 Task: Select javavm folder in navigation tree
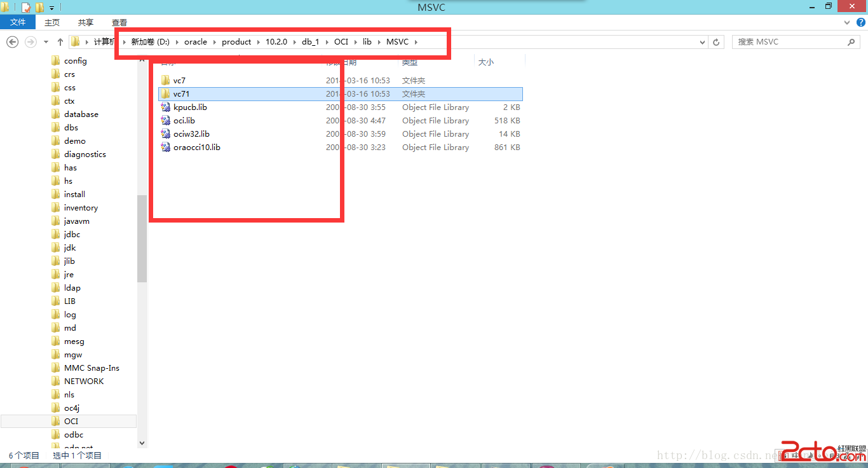(x=76, y=221)
